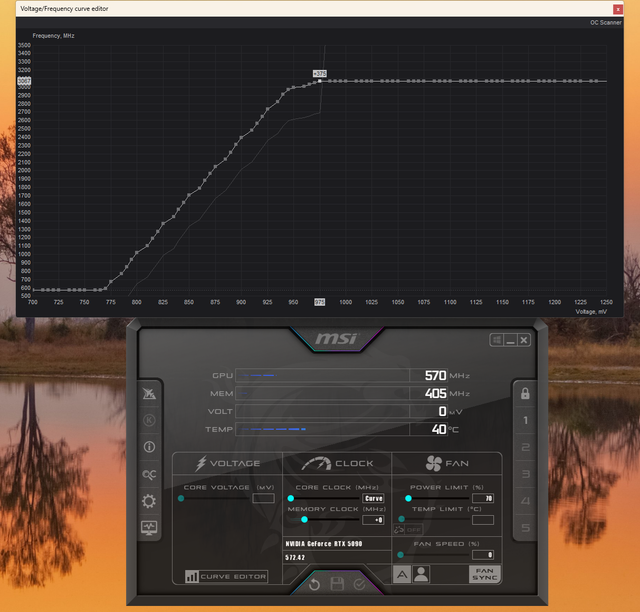Click the temp limit value field
Screen dimensions: 640x612
pyautogui.click(x=483, y=520)
